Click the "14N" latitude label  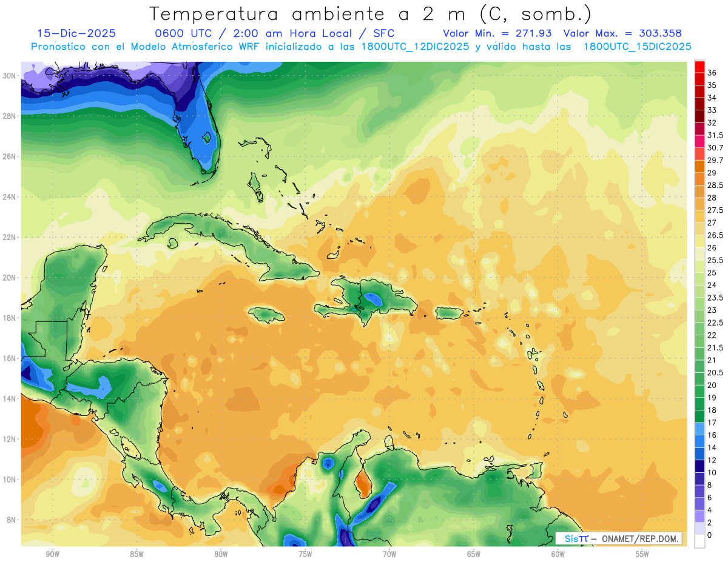(9, 398)
